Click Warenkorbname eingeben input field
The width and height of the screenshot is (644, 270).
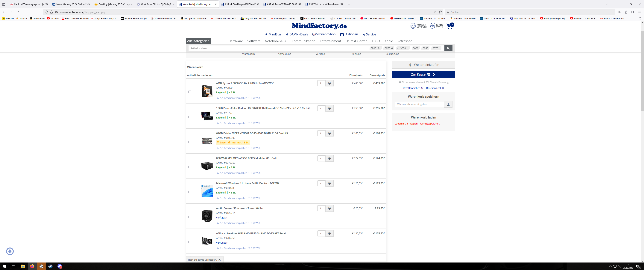419,104
